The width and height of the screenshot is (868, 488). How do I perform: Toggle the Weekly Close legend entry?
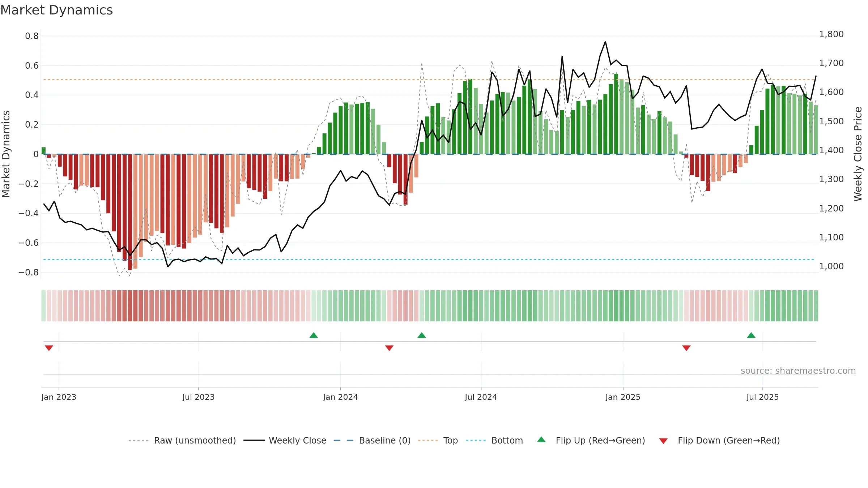285,440
